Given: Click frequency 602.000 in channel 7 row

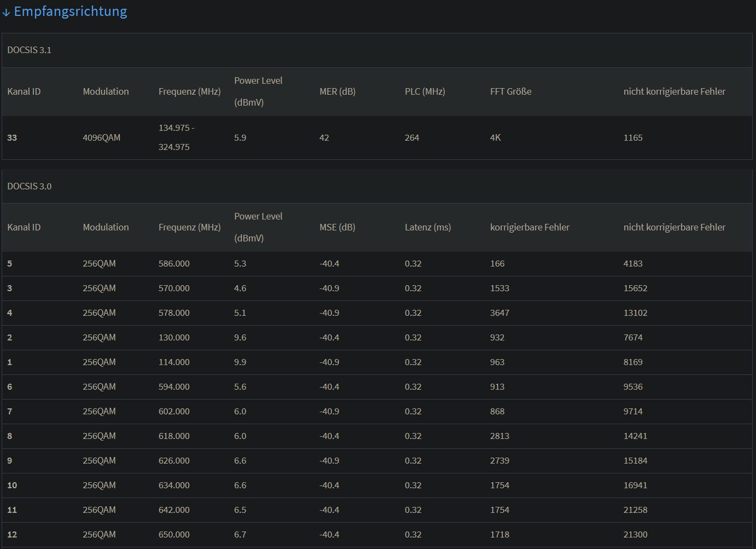Looking at the screenshot, I should click(174, 411).
